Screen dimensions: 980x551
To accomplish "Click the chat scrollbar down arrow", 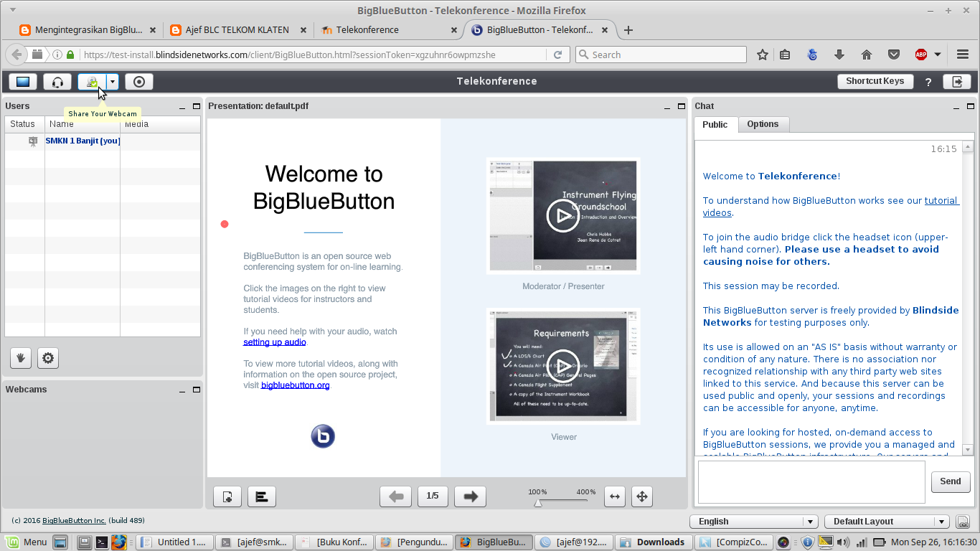I will (x=967, y=450).
